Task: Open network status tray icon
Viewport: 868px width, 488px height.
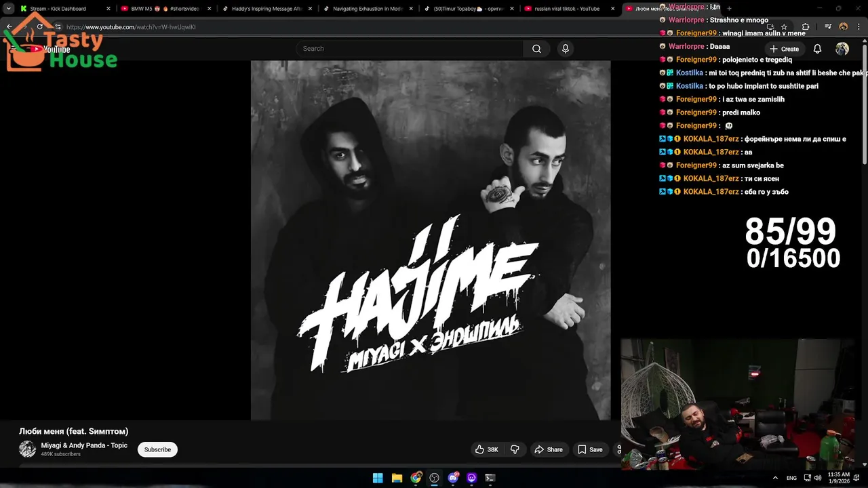Action: [807, 478]
